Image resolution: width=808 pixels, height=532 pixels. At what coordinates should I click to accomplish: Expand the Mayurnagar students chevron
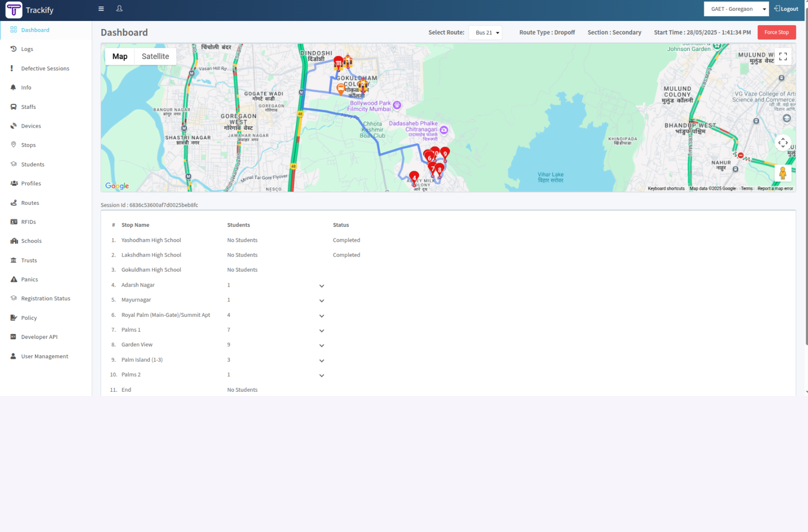[322, 301]
